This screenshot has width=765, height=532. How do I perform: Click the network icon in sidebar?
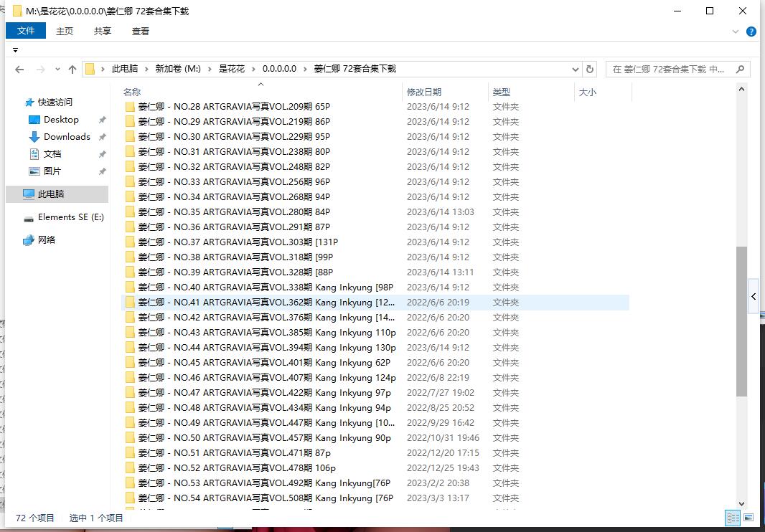(x=29, y=240)
